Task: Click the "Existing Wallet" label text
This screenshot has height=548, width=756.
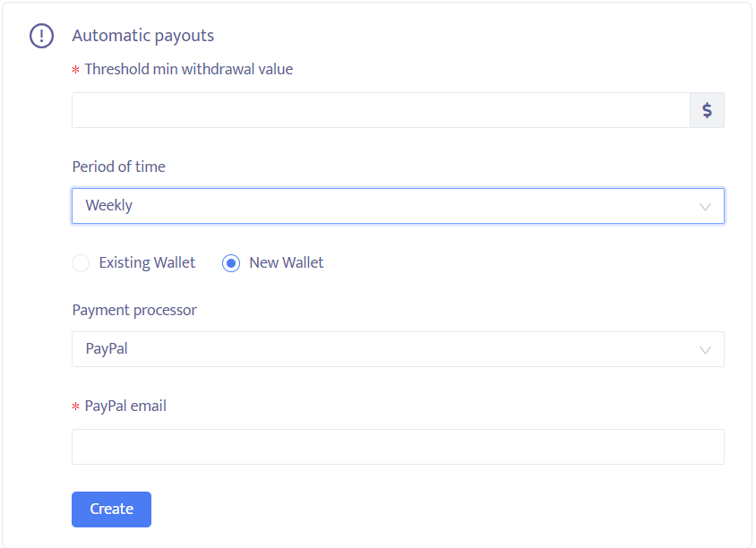Action: [x=147, y=263]
